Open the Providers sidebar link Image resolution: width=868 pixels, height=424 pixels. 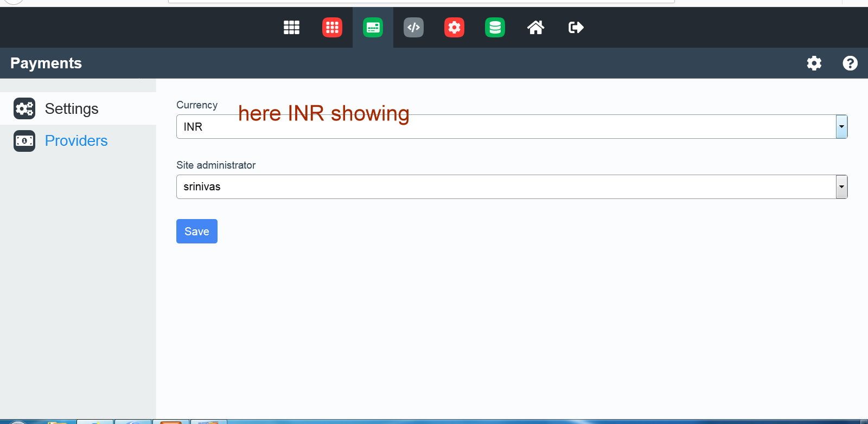click(76, 141)
